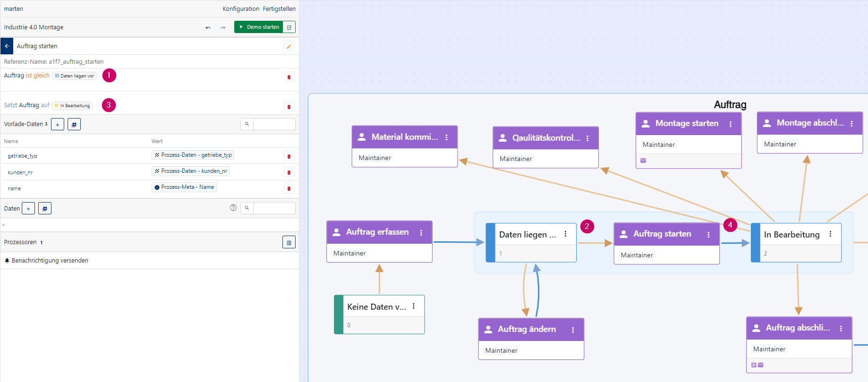
Task: Go back using the blue arrow
Action: point(7,46)
